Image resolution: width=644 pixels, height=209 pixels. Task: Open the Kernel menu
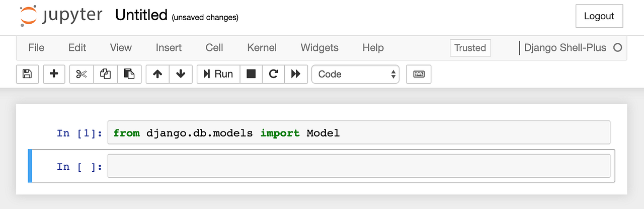(x=262, y=48)
